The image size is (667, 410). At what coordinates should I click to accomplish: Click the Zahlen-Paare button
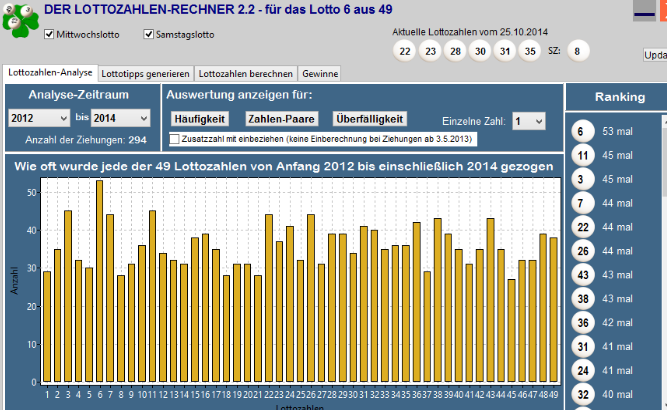(x=282, y=119)
